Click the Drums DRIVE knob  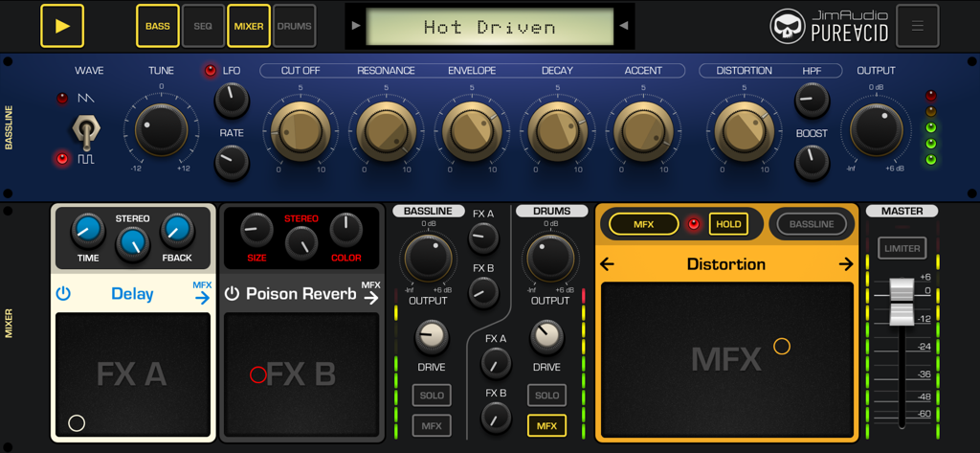pos(547,336)
